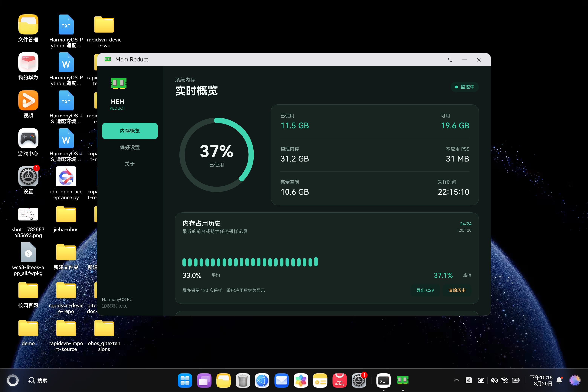Click the 清除历史 button

coord(457,290)
